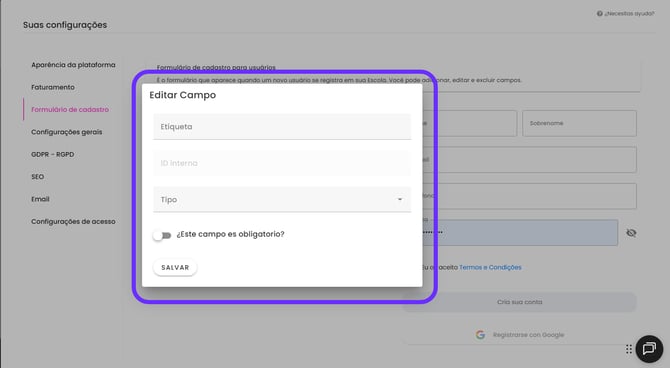Click the ID interna field
The image size is (670, 368).
282,163
